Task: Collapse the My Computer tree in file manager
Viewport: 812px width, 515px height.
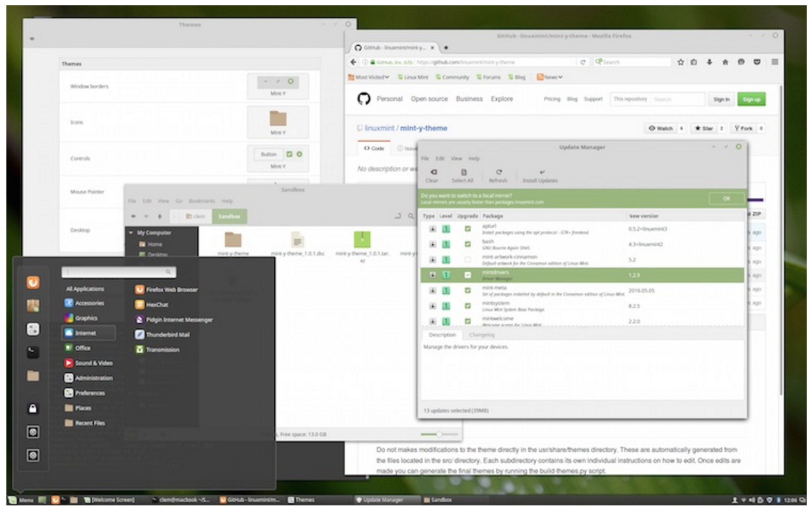Action: click(131, 233)
